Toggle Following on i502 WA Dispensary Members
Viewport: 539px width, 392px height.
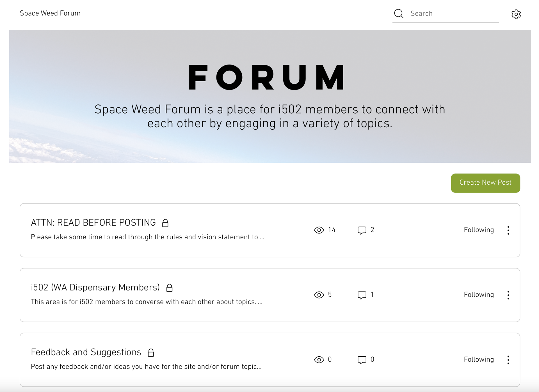pos(479,295)
